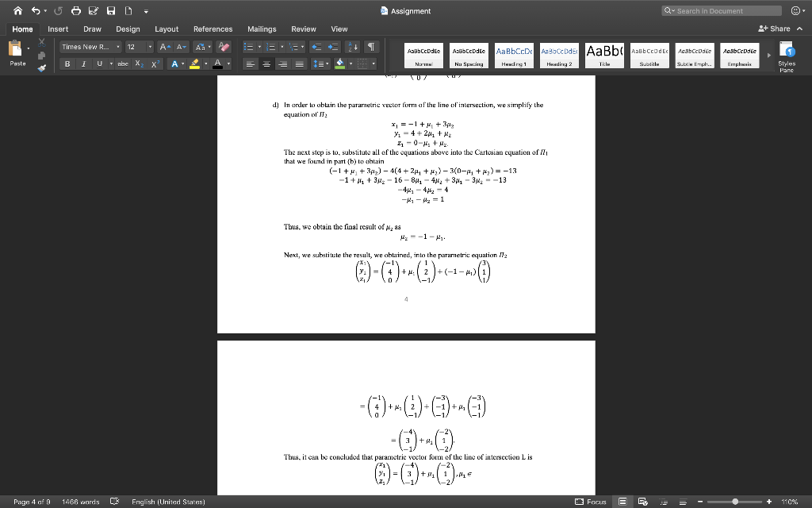Open the Insert ribbon tab
This screenshot has height=508, width=812.
coord(58,29)
